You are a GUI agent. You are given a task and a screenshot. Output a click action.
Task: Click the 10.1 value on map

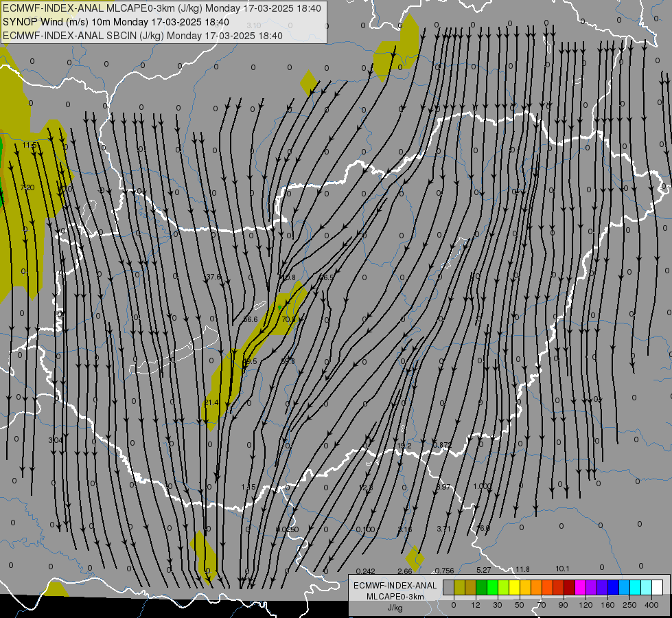562,569
